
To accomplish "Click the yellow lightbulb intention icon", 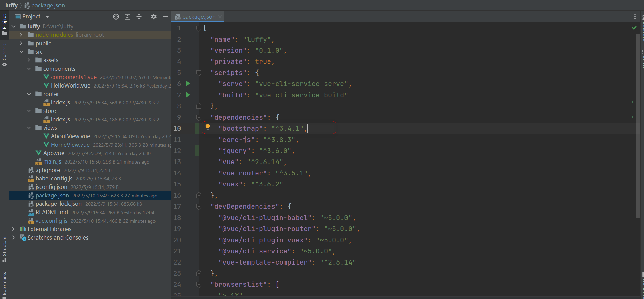I will pyautogui.click(x=208, y=127).
